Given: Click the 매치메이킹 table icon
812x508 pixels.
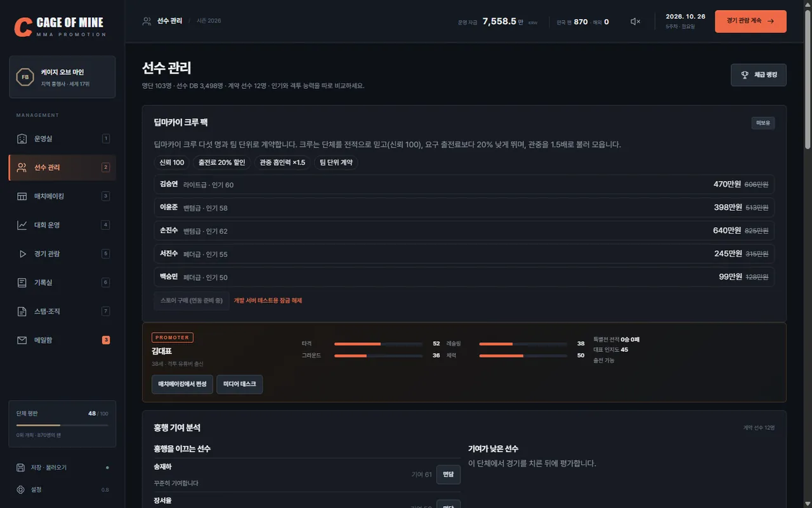Looking at the screenshot, I should point(22,196).
